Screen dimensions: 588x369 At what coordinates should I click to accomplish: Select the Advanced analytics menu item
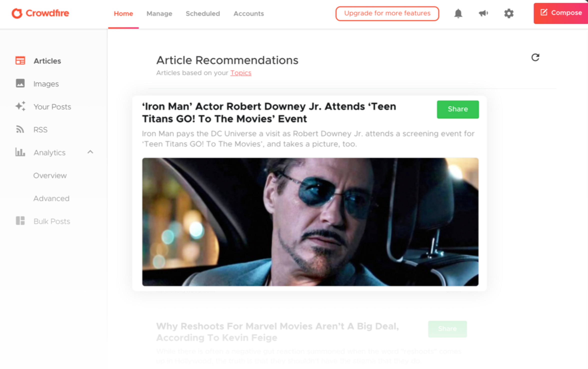tap(51, 198)
